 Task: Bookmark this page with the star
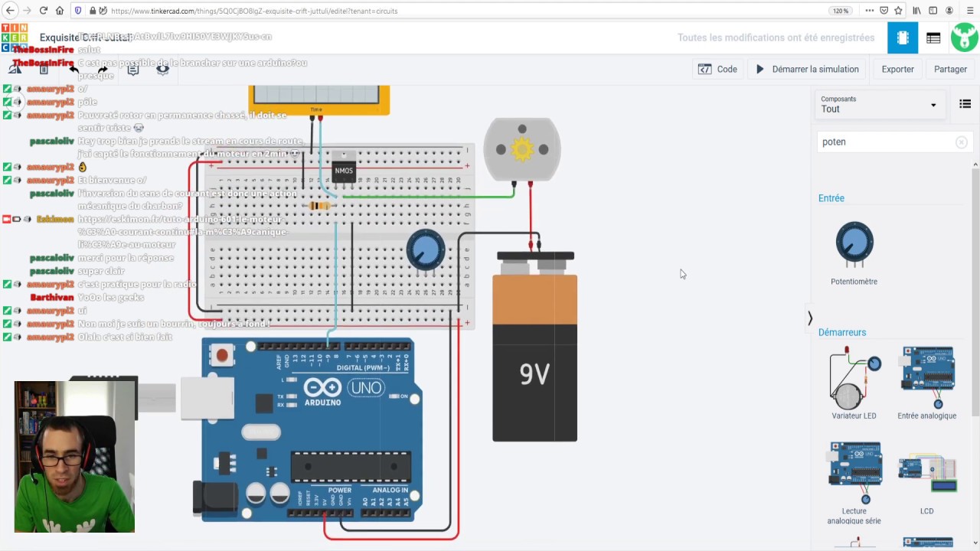(x=898, y=11)
